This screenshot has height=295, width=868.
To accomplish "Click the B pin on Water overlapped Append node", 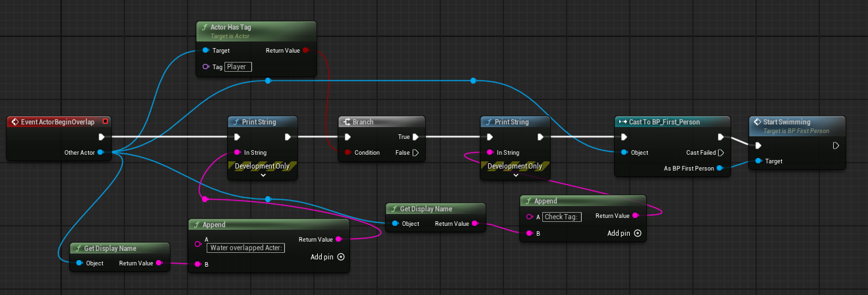I will pos(199,264).
